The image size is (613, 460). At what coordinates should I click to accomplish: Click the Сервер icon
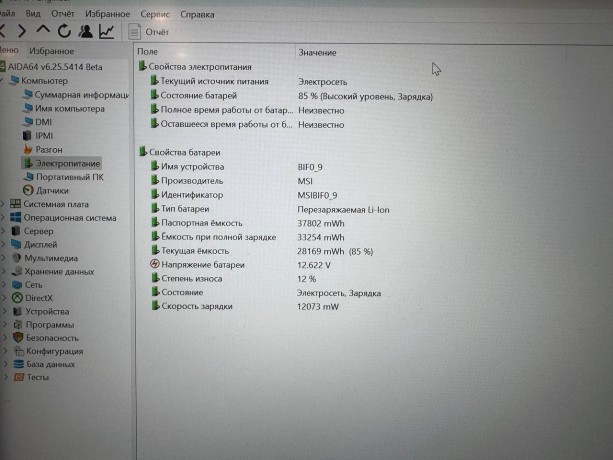tap(16, 231)
